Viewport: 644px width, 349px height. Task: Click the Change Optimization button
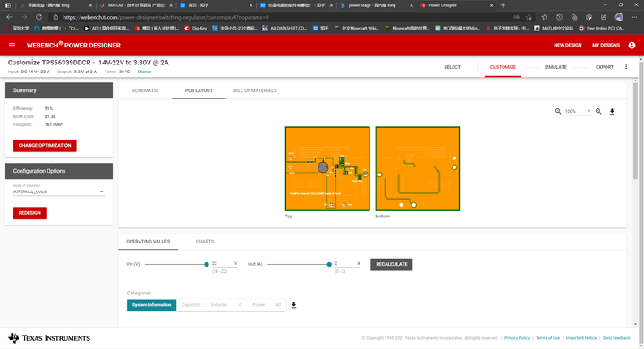tap(45, 146)
